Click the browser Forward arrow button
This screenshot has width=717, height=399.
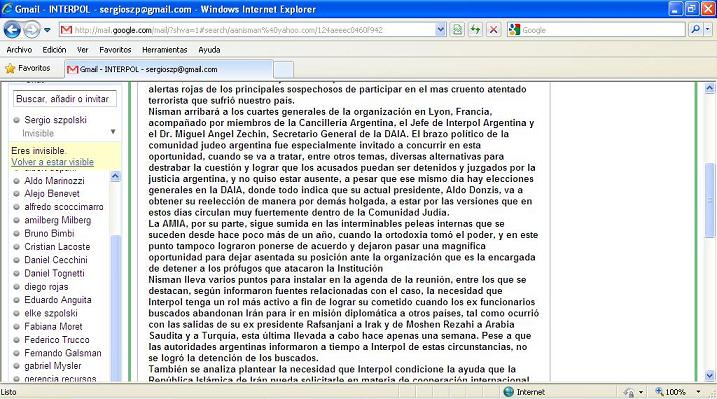(32, 30)
